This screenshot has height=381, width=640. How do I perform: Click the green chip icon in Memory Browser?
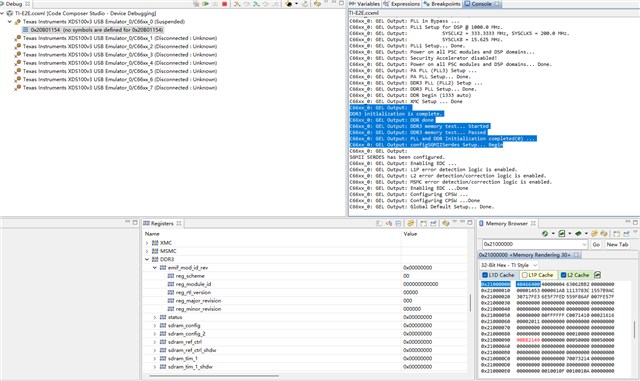(578, 234)
